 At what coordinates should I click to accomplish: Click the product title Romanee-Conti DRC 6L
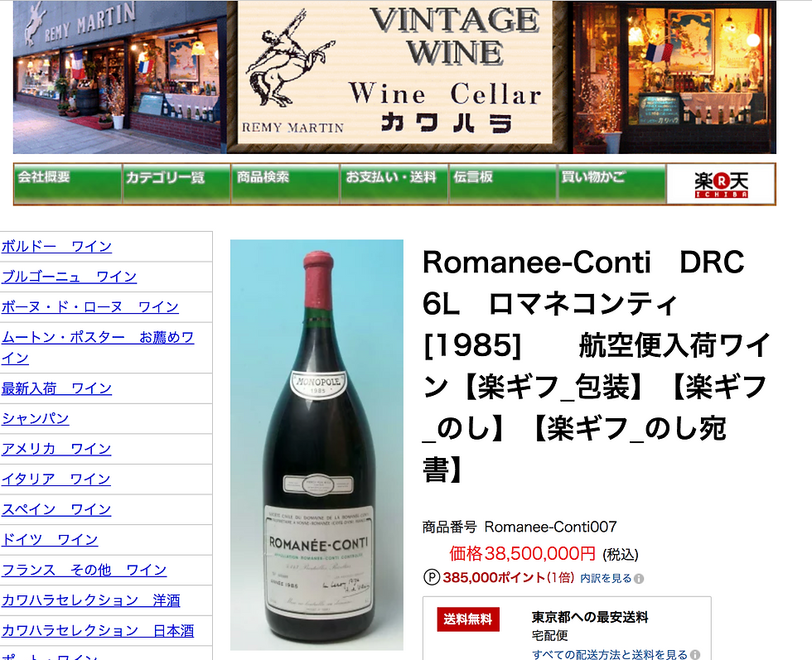(596, 365)
